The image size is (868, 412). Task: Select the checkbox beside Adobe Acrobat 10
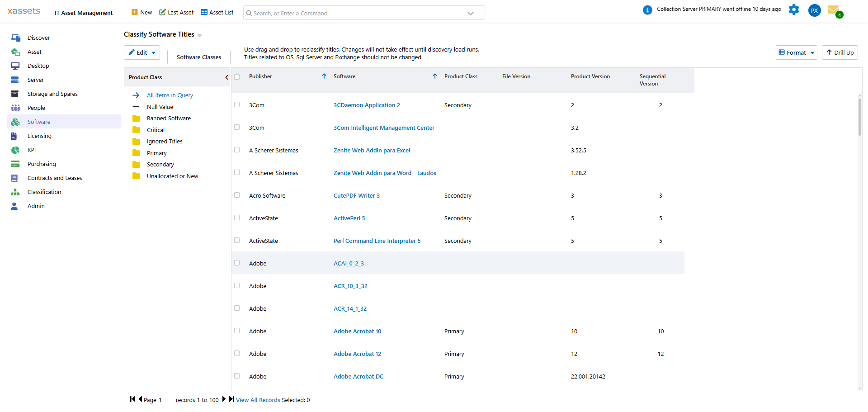(x=237, y=331)
